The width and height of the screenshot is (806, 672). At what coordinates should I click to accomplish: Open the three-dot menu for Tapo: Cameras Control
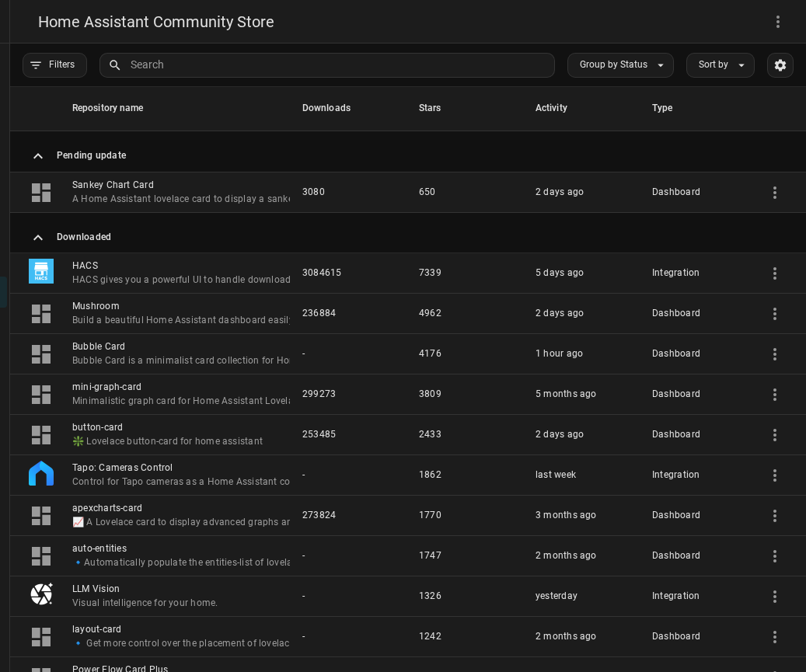pyautogui.click(x=775, y=475)
